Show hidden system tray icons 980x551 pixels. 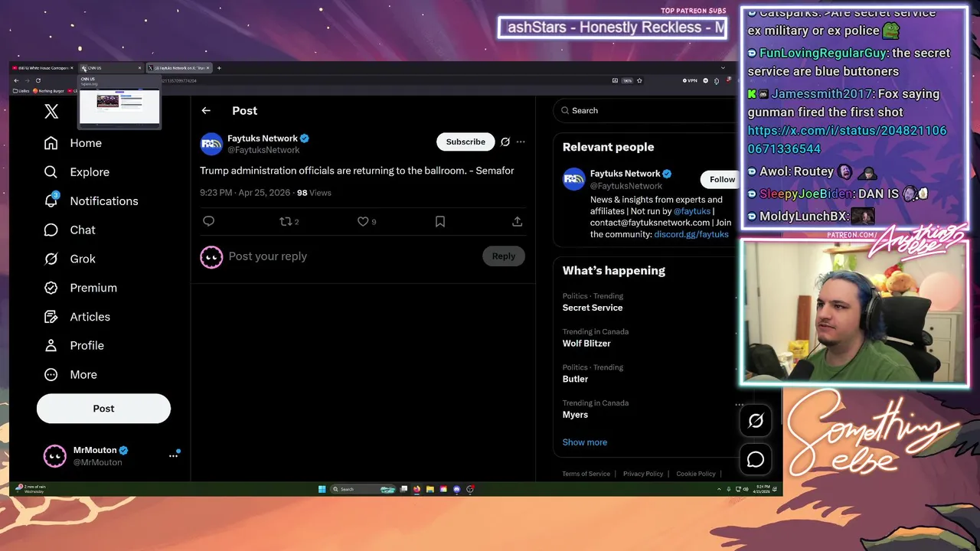click(719, 489)
